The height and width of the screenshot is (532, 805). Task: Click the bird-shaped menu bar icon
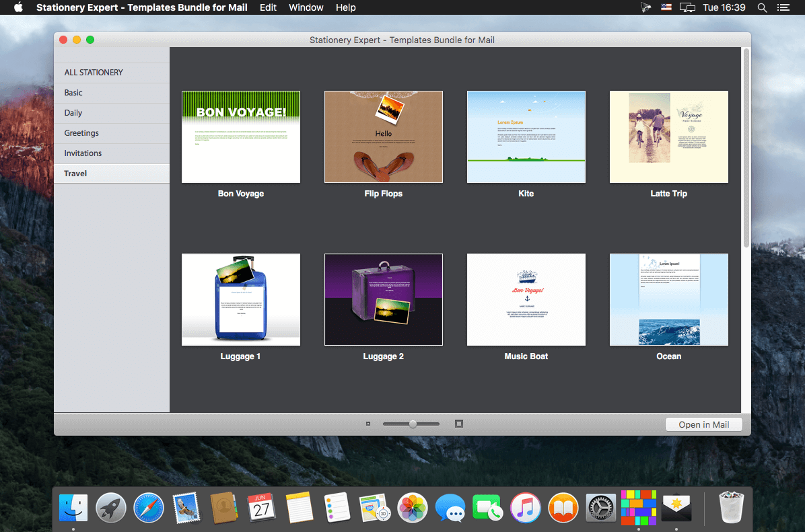coord(646,7)
